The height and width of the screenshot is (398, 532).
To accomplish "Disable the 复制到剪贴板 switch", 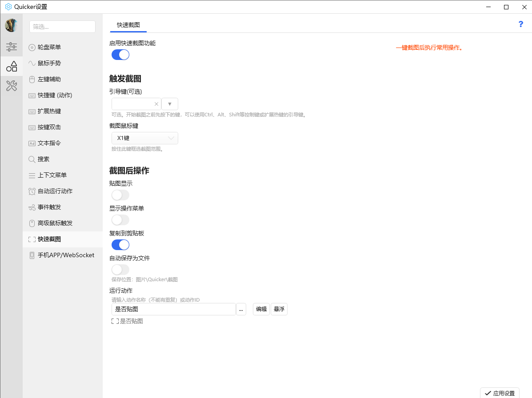I will [120, 245].
